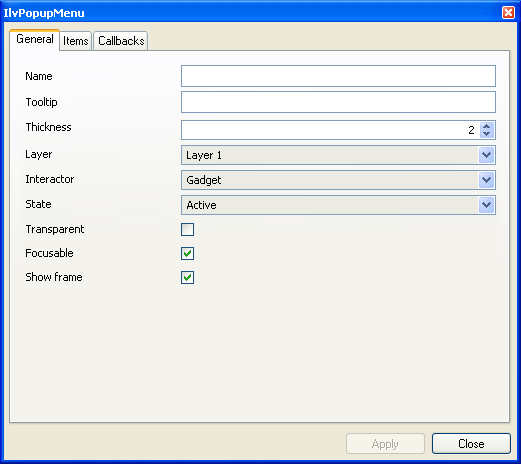Focus the Name text field

338,76
